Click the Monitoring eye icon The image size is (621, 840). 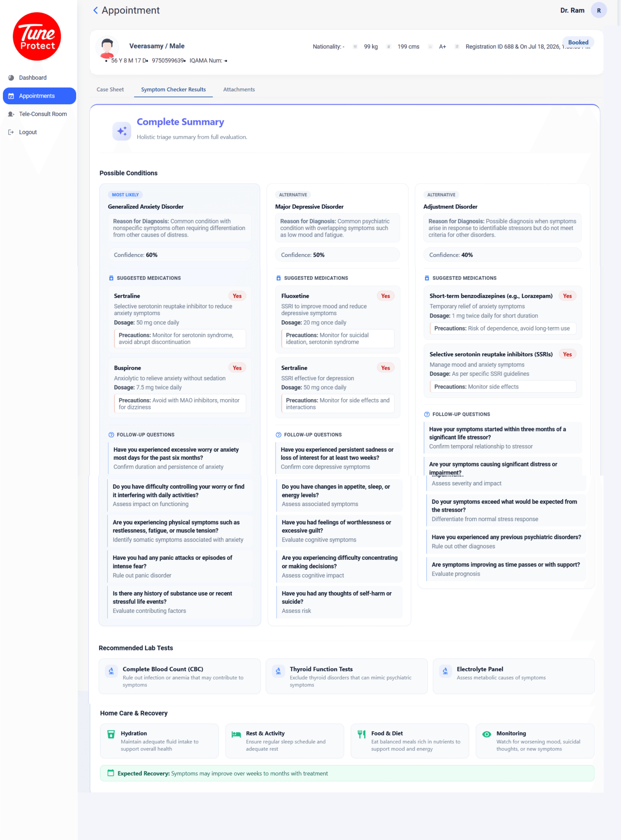(486, 734)
